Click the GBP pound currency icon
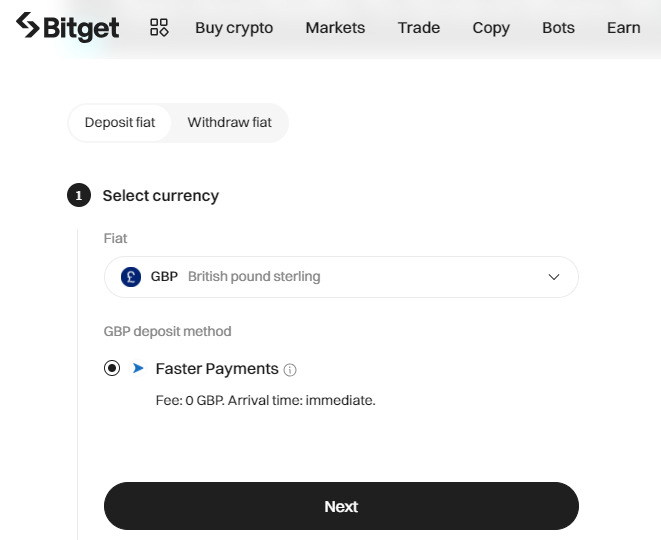 [x=131, y=277]
